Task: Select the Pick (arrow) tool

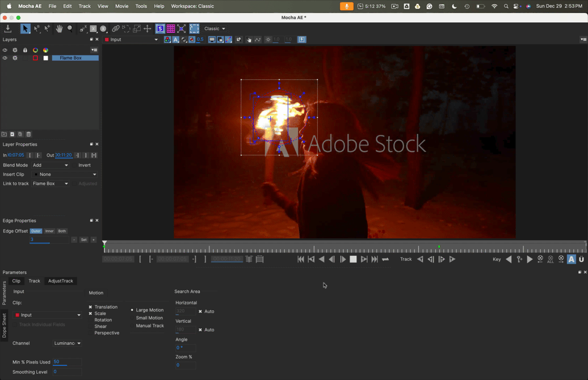Action: (25, 28)
